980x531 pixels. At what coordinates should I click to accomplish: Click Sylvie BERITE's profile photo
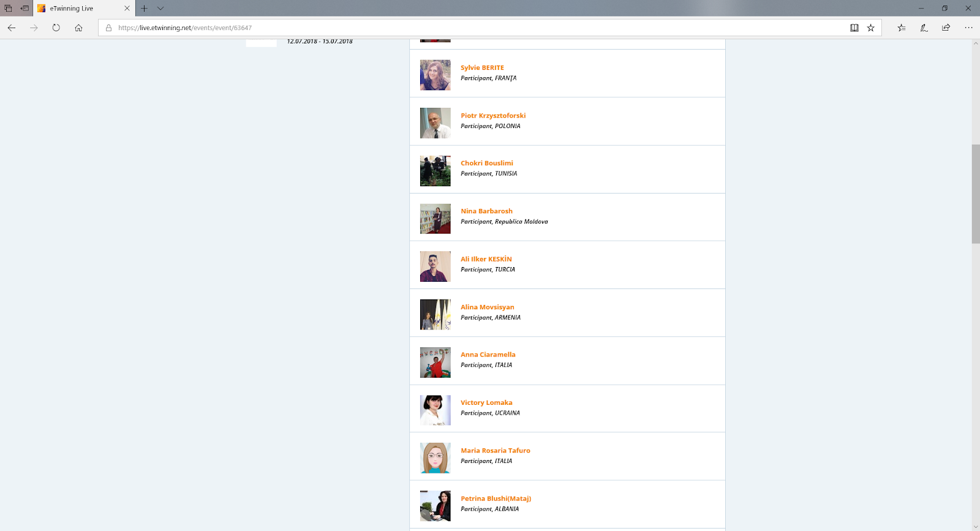click(x=435, y=75)
